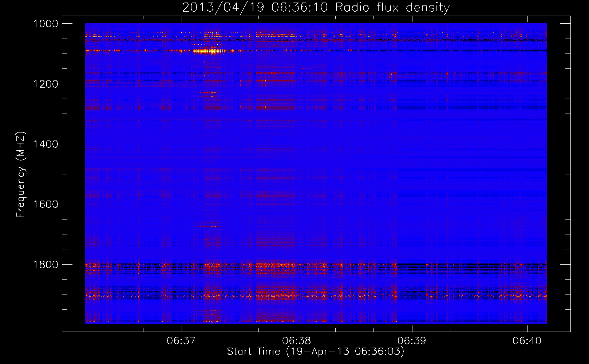The height and width of the screenshot is (364, 589).
Task: Click the 'Frequency (MHZ)' axis title
Action: tap(21, 175)
